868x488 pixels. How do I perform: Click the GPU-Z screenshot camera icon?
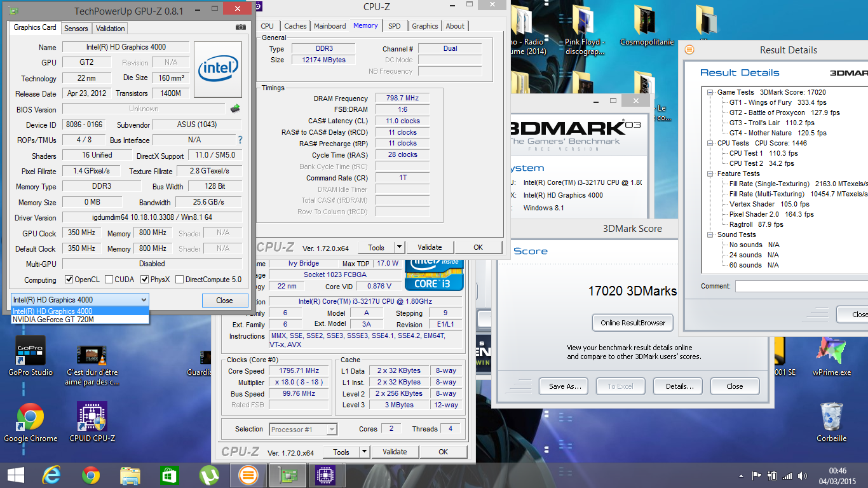pyautogui.click(x=240, y=27)
